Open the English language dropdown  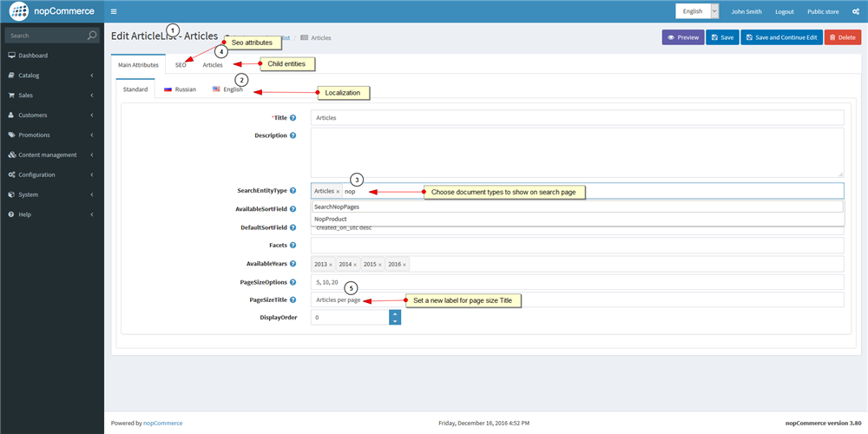[697, 11]
